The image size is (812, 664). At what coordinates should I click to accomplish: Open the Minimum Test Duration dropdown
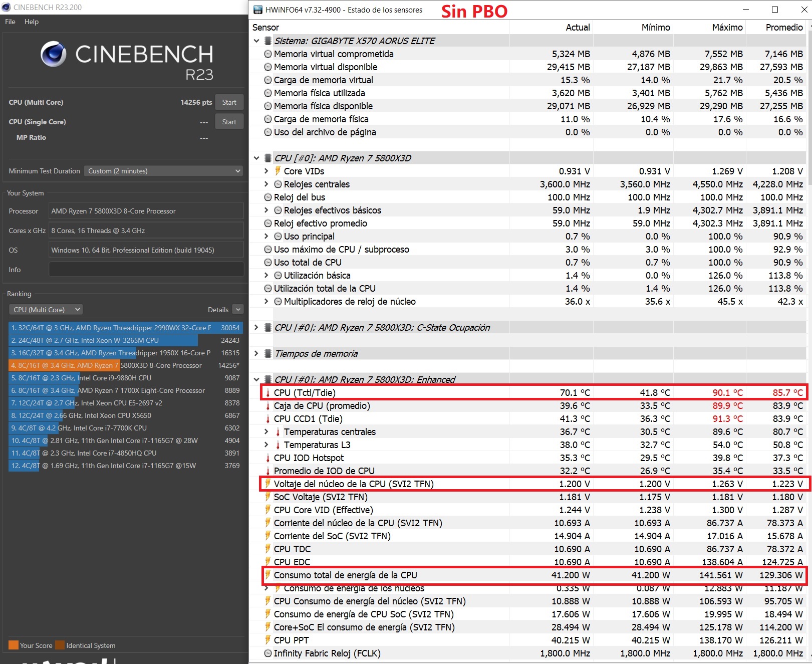(x=163, y=171)
